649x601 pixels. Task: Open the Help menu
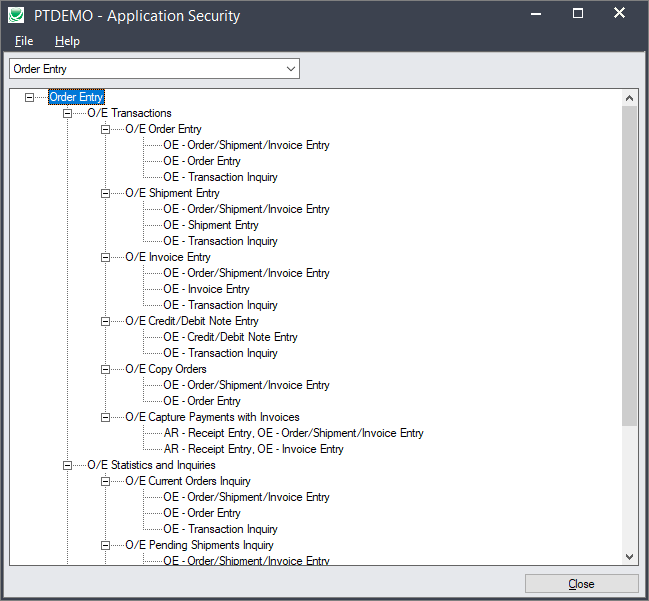click(67, 41)
